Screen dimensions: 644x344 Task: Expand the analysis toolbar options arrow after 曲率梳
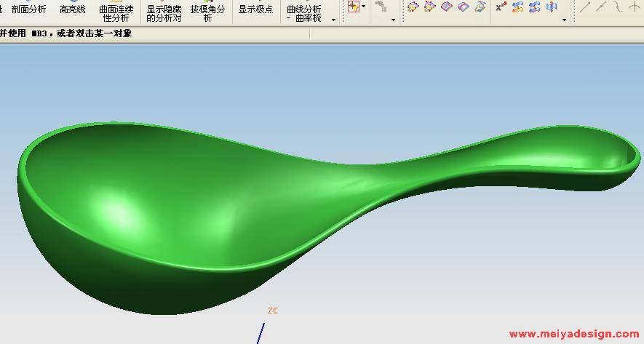(334, 20)
